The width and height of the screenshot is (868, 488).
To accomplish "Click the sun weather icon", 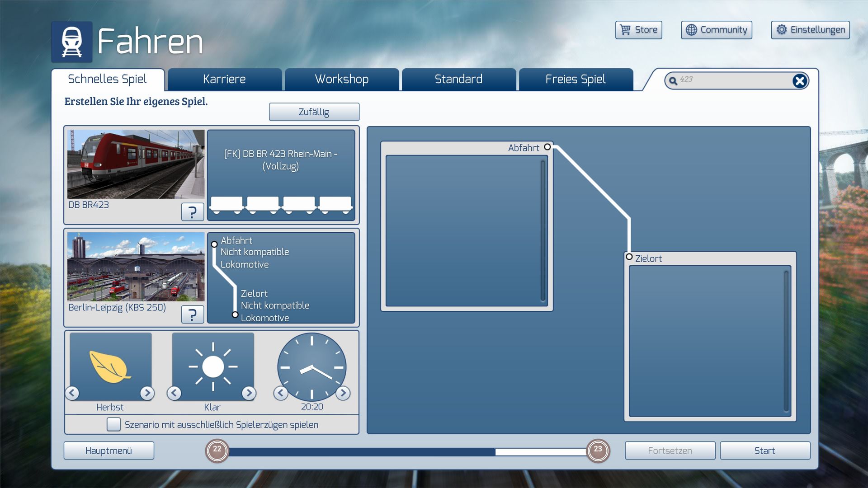I will coord(213,366).
